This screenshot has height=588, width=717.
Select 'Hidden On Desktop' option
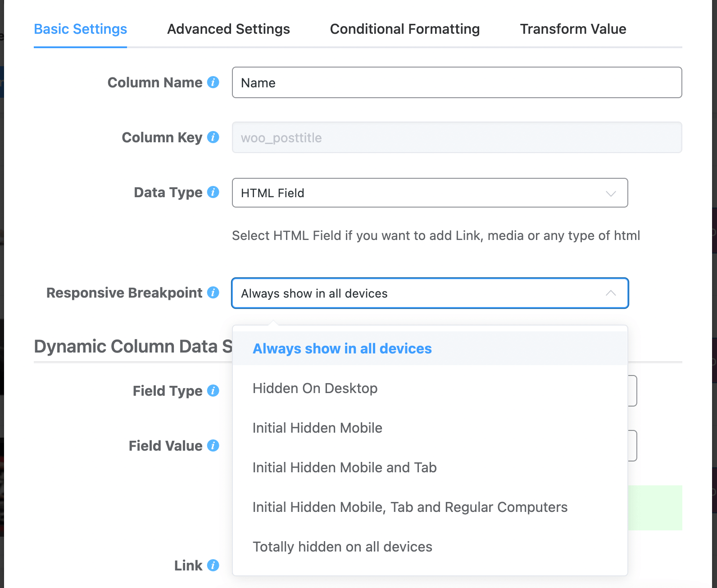tap(315, 388)
